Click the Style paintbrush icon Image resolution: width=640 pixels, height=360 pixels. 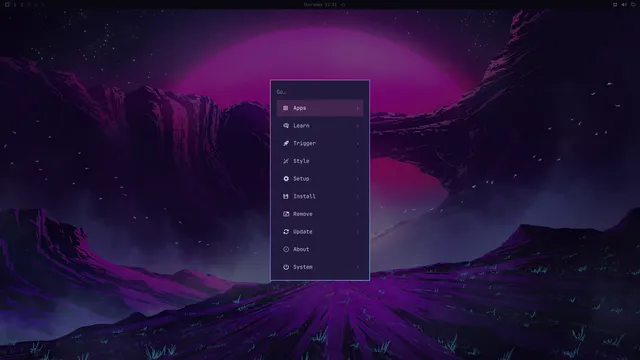[286, 161]
